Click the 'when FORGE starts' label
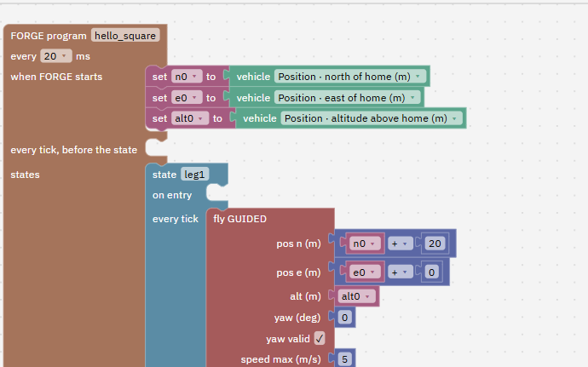Image resolution: width=588 pixels, height=367 pixels. (x=56, y=77)
